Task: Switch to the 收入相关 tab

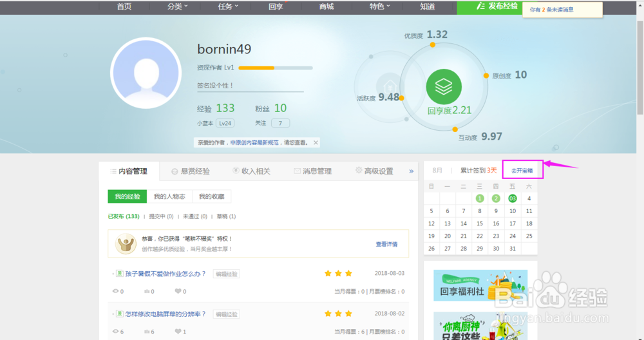Action: [x=251, y=171]
